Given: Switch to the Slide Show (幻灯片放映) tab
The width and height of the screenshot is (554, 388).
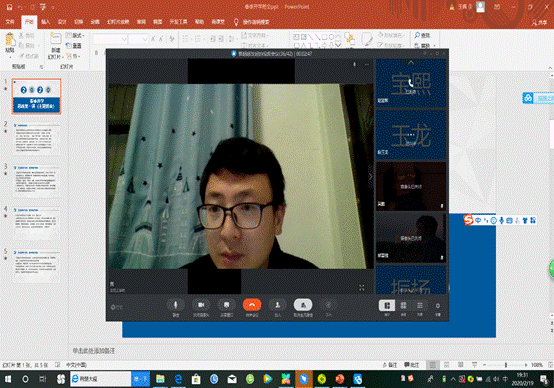Looking at the screenshot, I should coord(118,22).
